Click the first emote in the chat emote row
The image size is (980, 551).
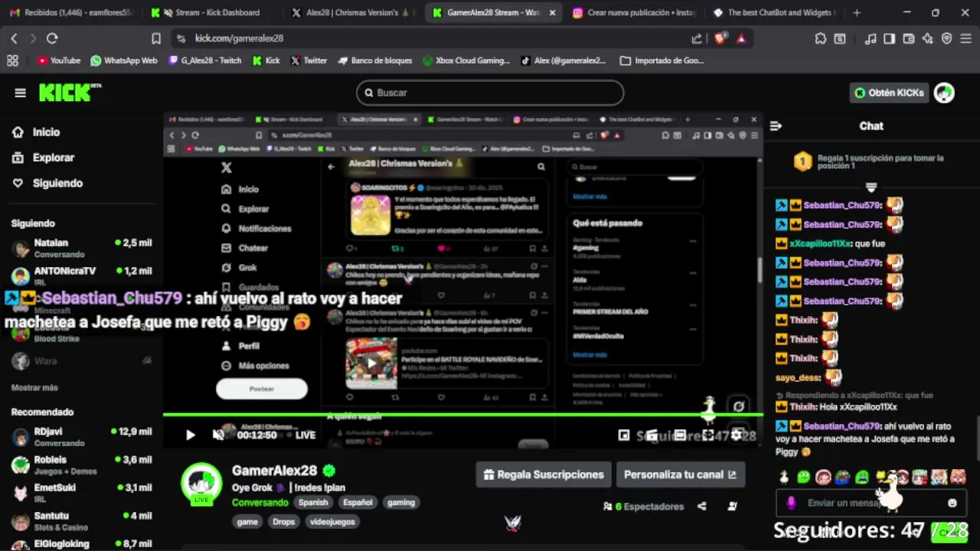pyautogui.click(x=784, y=478)
